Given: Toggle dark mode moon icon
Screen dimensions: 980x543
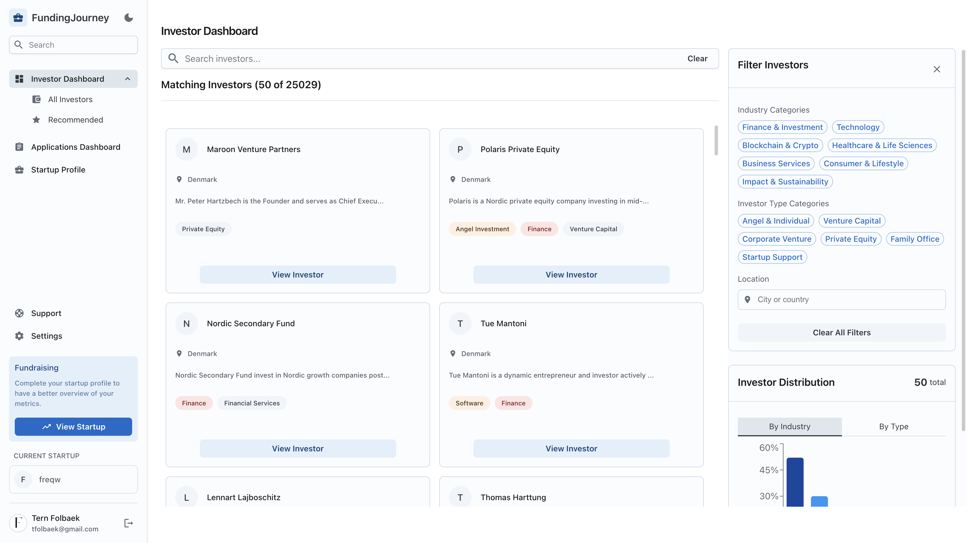Looking at the screenshot, I should [128, 18].
